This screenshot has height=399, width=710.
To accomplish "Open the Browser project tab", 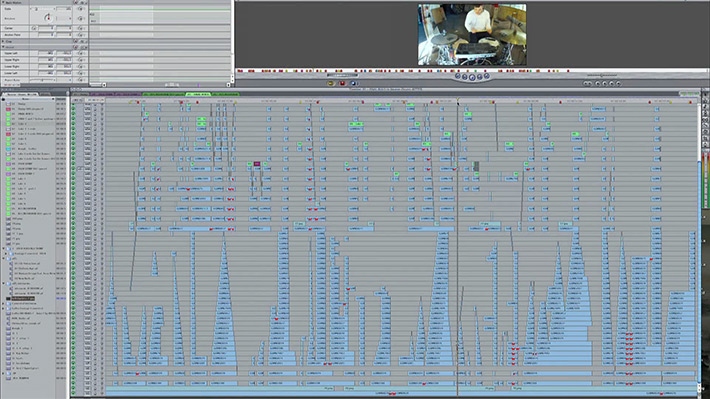I will (x=22, y=94).
